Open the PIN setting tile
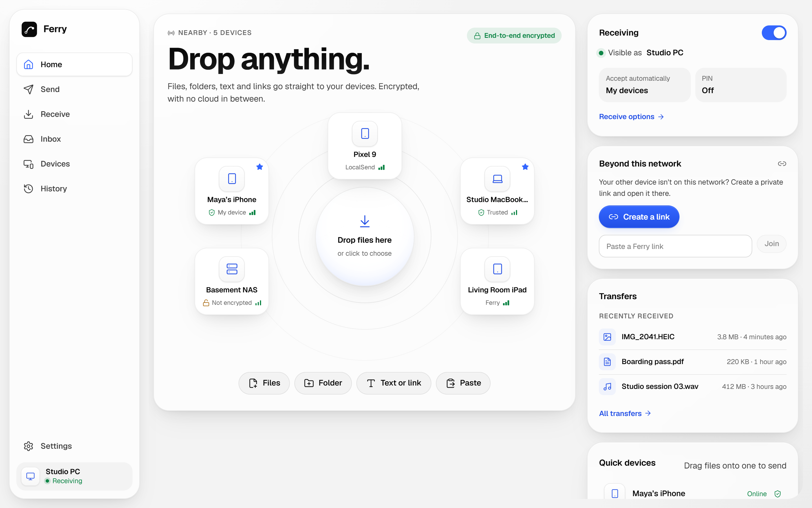This screenshot has height=508, width=812. tap(741, 85)
